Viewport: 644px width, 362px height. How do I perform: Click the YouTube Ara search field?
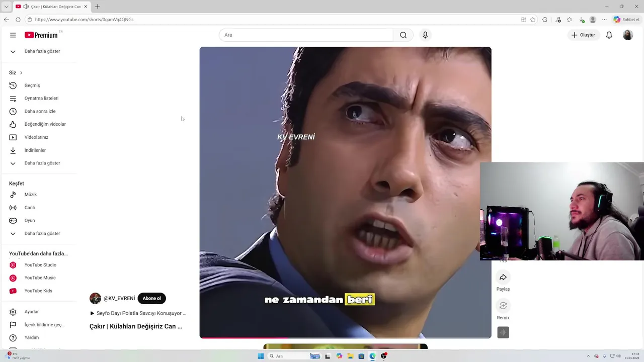306,35
